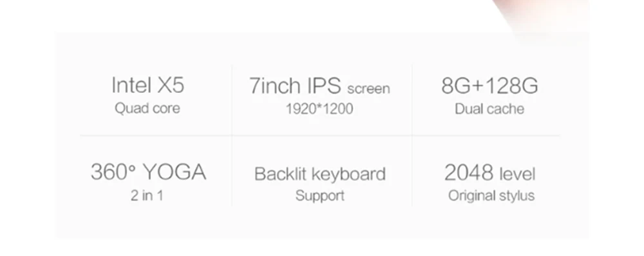Click the vertical divider left of 8G+128G
This screenshot has height=256, width=644.
pos(412,136)
